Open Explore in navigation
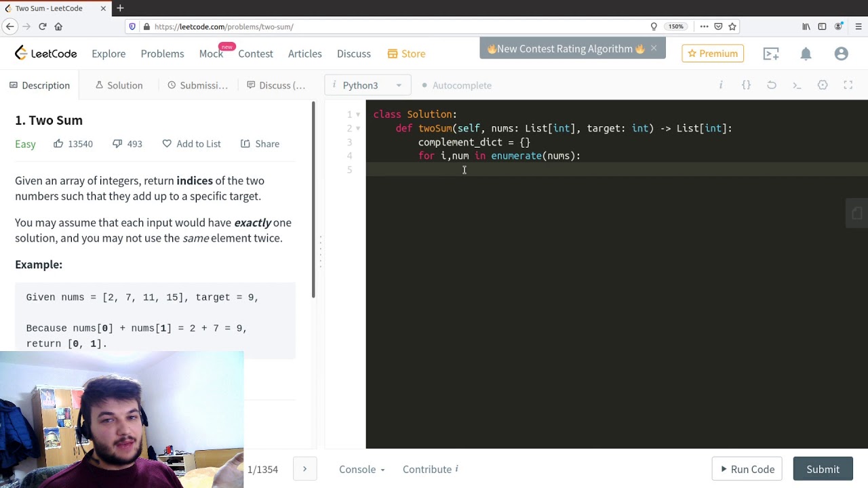Image resolution: width=868 pixels, height=488 pixels. tap(108, 54)
